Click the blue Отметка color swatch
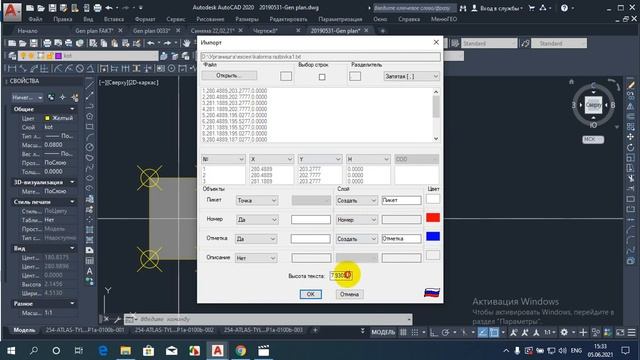 (433, 236)
